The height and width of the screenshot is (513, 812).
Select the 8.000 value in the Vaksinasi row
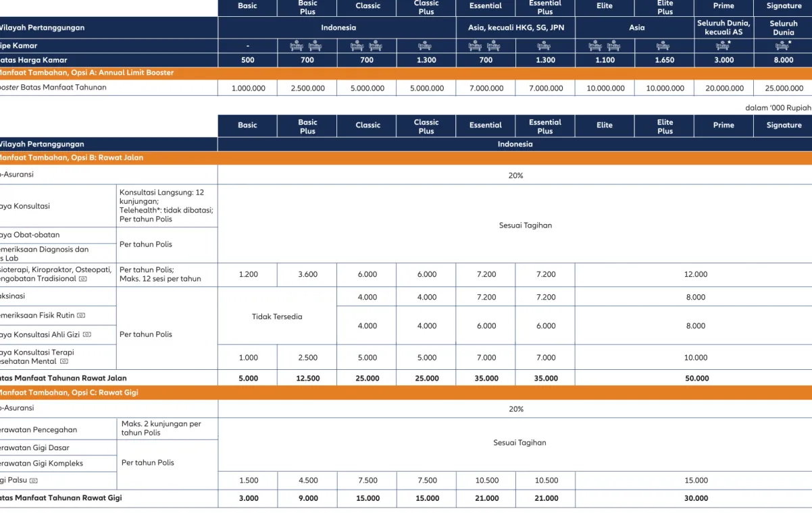695,297
